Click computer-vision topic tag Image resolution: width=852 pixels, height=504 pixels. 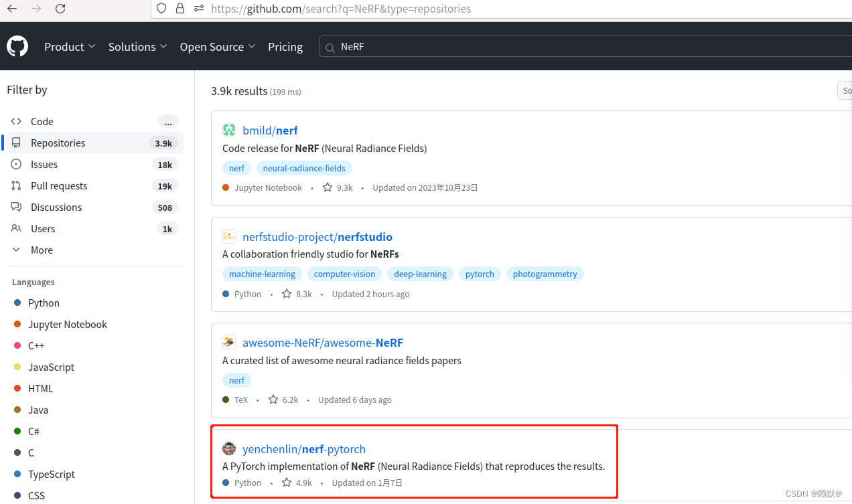tap(344, 274)
